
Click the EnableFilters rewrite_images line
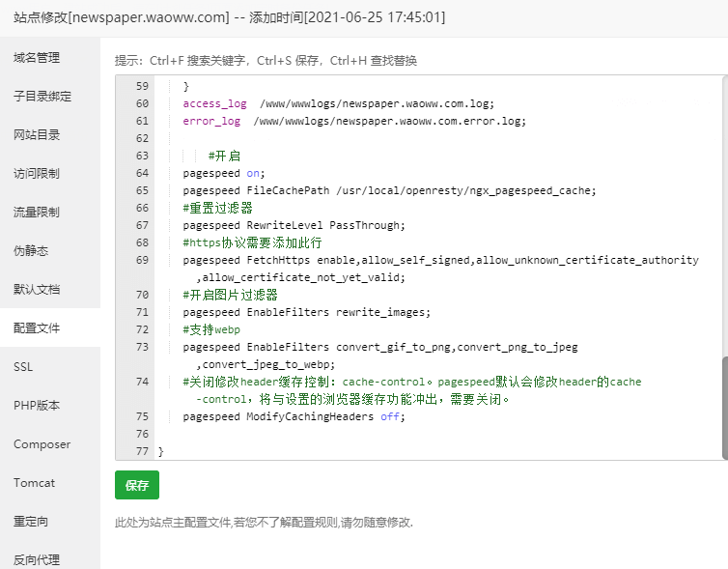click(306, 312)
